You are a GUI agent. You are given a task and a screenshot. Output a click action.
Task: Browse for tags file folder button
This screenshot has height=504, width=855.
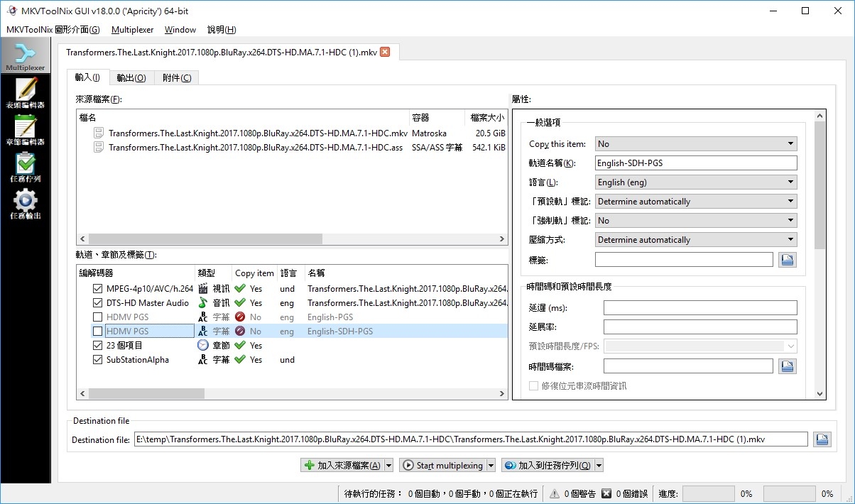pos(787,260)
